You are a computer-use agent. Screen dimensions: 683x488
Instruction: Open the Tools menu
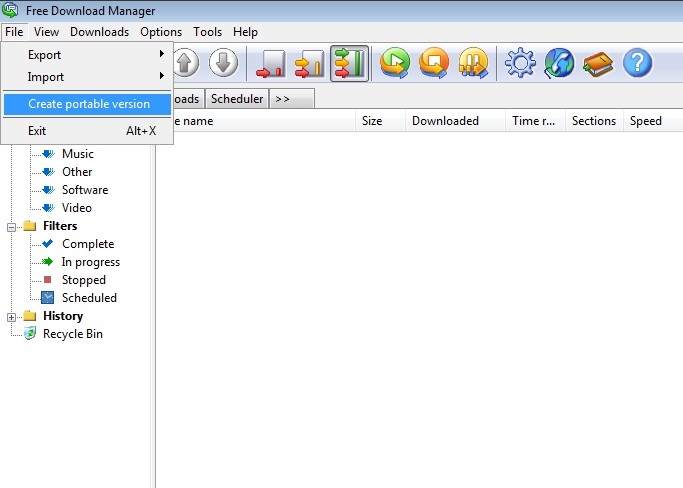[207, 32]
